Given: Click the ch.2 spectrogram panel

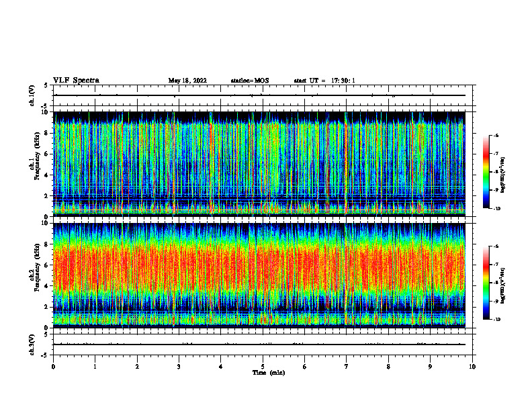Looking at the screenshot, I should pos(259,275).
